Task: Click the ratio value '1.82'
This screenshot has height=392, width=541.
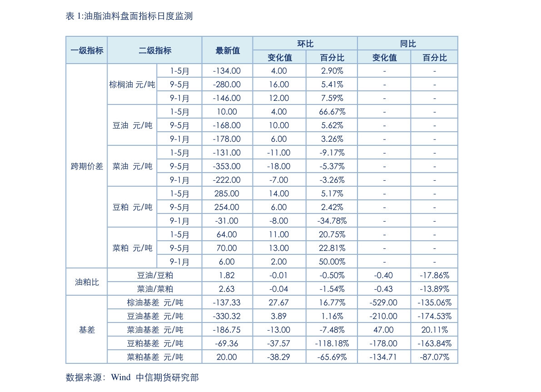Action: point(227,275)
